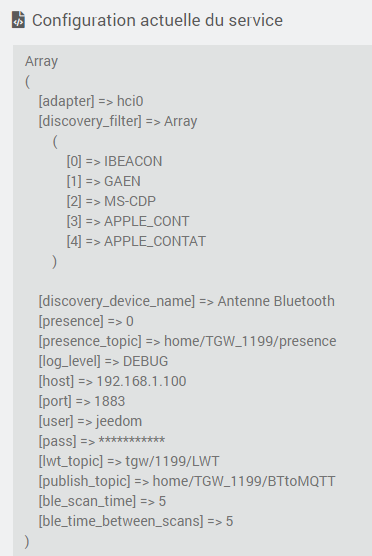The image size is (372, 556).
Task: Click the presence_topic home/TGW_1199/presence line
Action: [187, 341]
